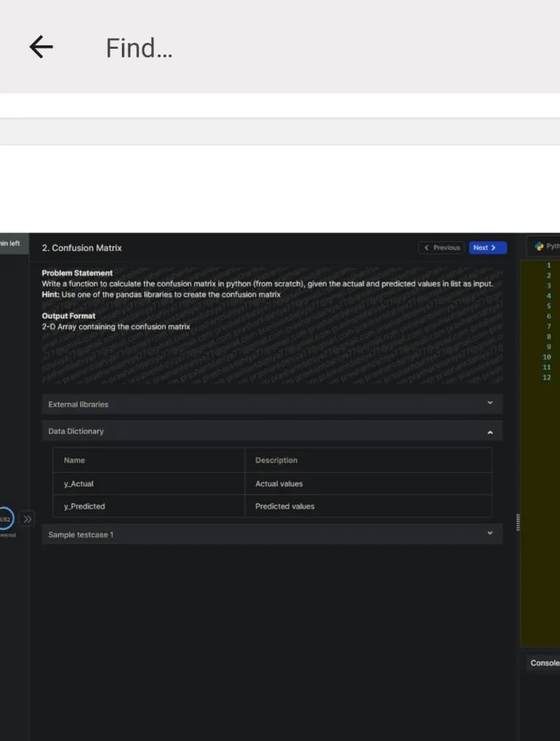Viewport: 560px width, 741px height.
Task: Click the blue Next button
Action: point(488,247)
